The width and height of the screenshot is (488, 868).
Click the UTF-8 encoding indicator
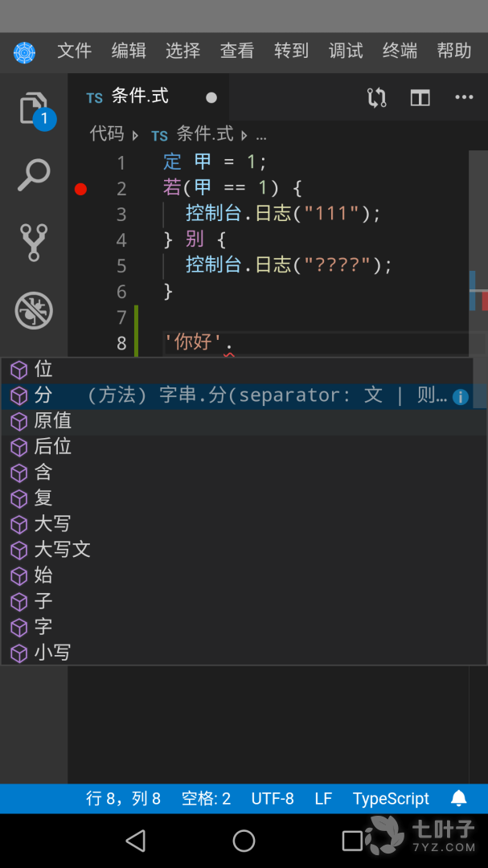click(273, 798)
